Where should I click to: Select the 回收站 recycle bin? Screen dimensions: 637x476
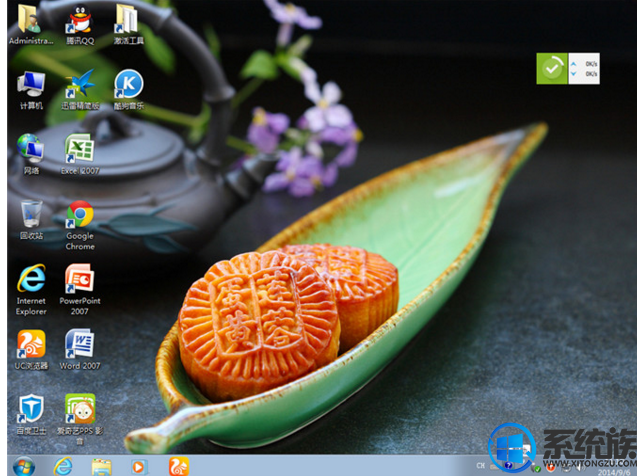tap(31, 219)
